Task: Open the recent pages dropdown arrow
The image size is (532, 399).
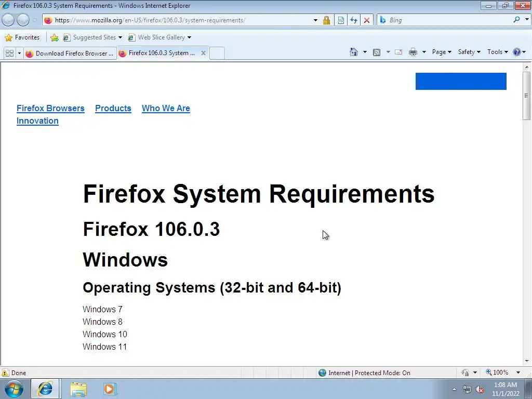Action: [x=34, y=20]
